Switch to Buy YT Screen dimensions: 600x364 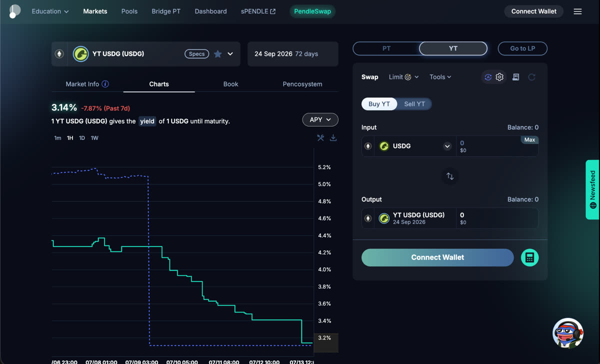pyautogui.click(x=379, y=104)
